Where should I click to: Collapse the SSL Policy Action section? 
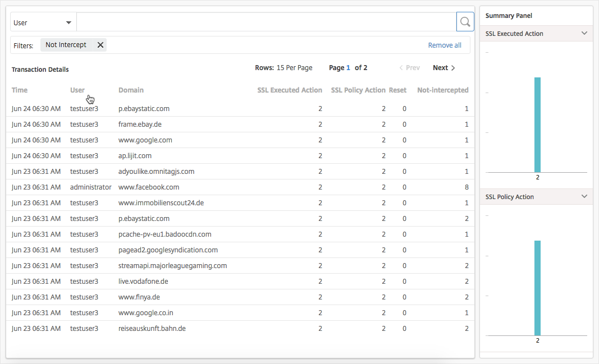584,197
